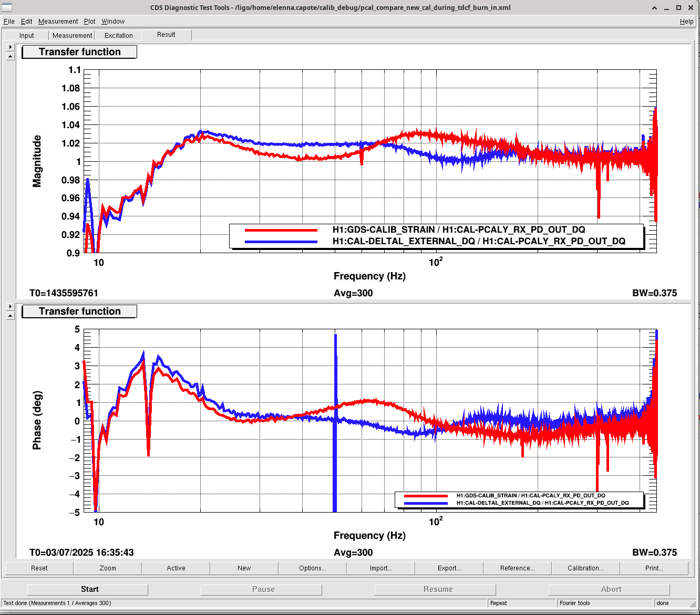Click the window menu icon in the title bar

point(7,7)
